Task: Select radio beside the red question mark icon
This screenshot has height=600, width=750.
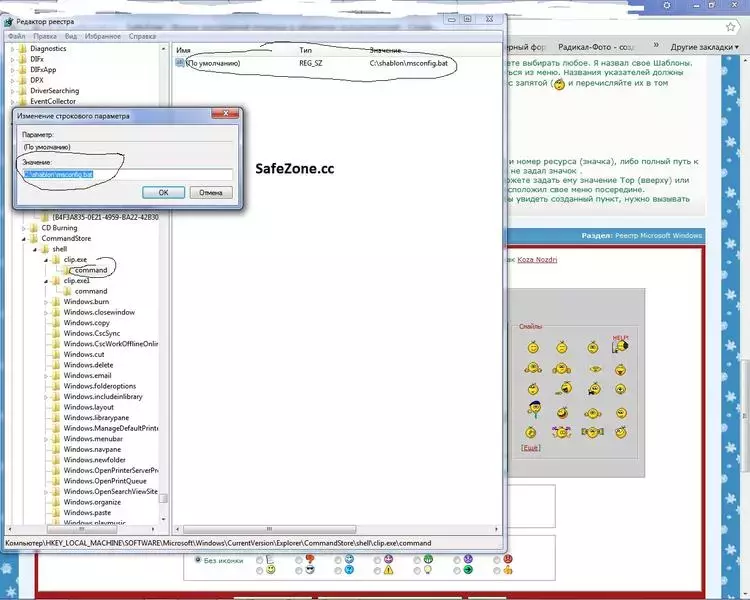Action: tap(298, 560)
